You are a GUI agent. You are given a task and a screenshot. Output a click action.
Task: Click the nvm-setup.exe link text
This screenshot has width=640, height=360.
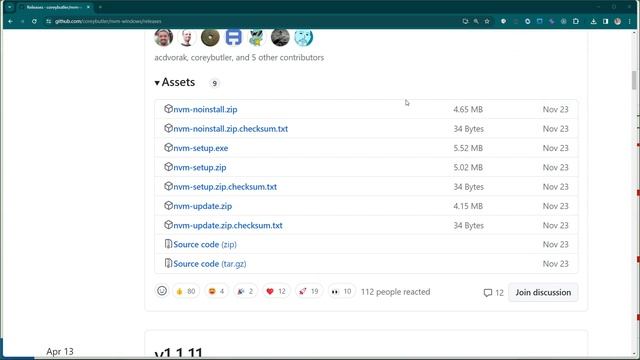(x=200, y=148)
